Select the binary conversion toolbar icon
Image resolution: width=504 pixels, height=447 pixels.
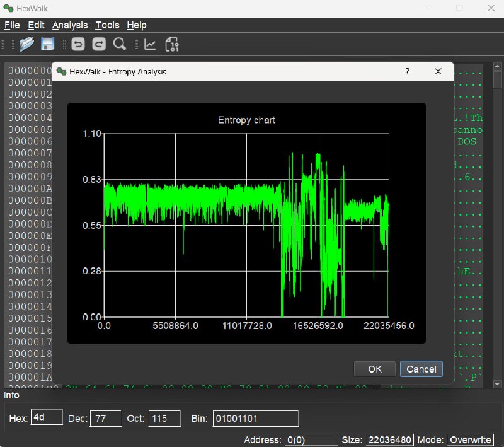point(171,44)
